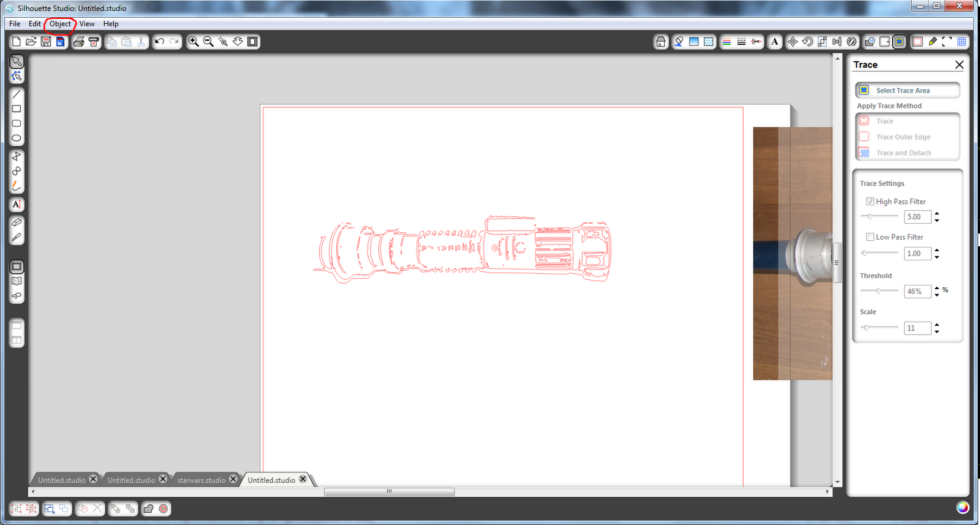Click the Zoom Out magnifier
Viewport: 980px width, 525px height.
coord(208,42)
